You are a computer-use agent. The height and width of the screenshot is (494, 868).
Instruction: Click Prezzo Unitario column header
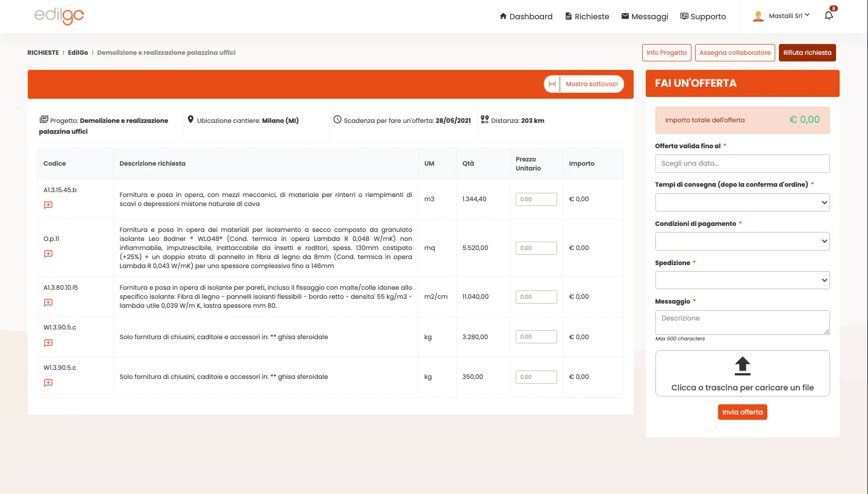528,164
